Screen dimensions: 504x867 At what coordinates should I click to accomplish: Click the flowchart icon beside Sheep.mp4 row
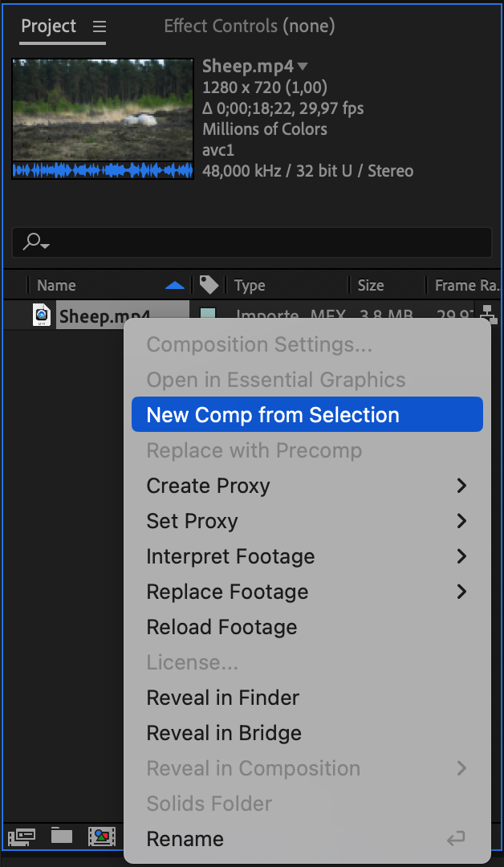pos(488,313)
